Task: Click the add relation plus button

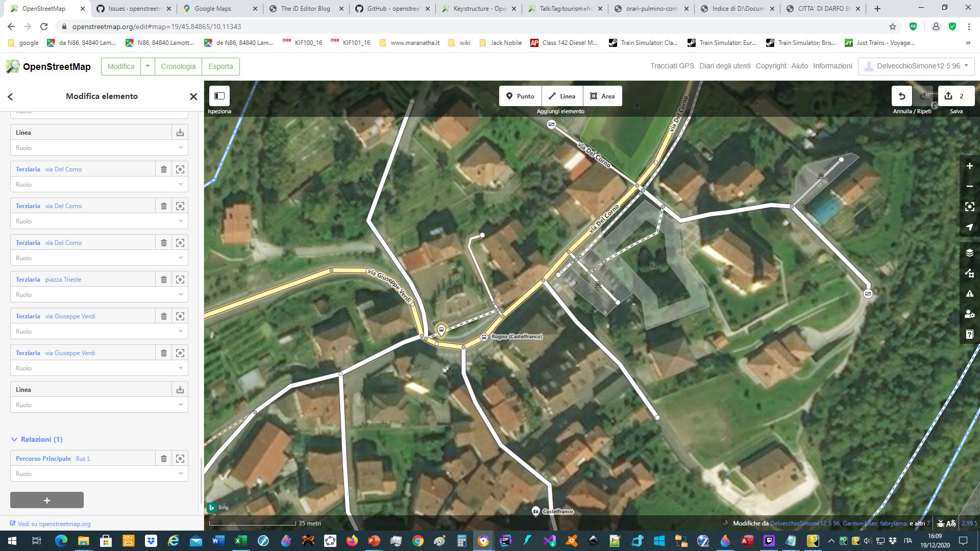Action: pyautogui.click(x=47, y=500)
